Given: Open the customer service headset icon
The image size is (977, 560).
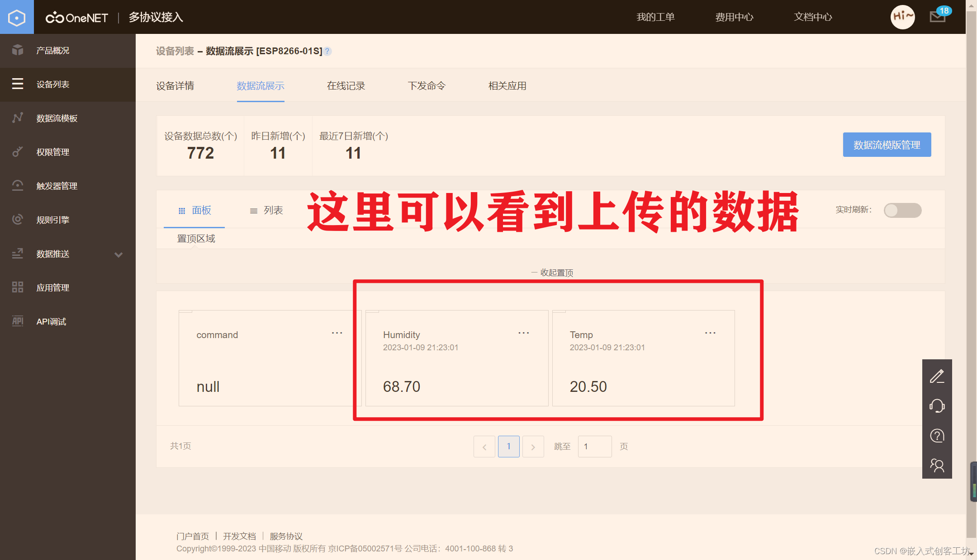Looking at the screenshot, I should point(937,406).
